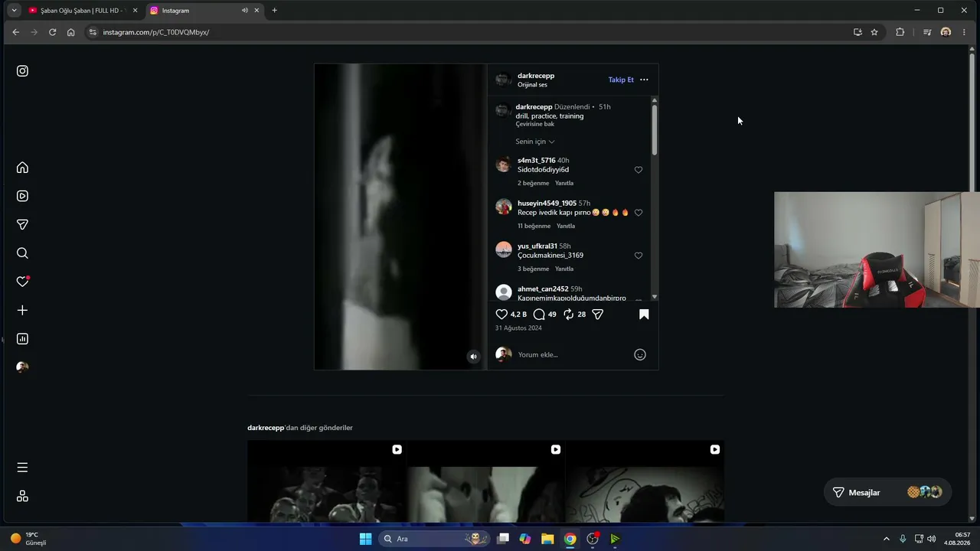Open Chrome three-dots menu
The width and height of the screenshot is (980, 551).
point(964,32)
